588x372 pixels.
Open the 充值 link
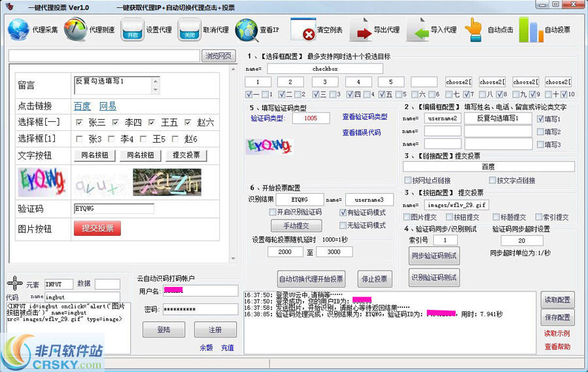coord(227,348)
